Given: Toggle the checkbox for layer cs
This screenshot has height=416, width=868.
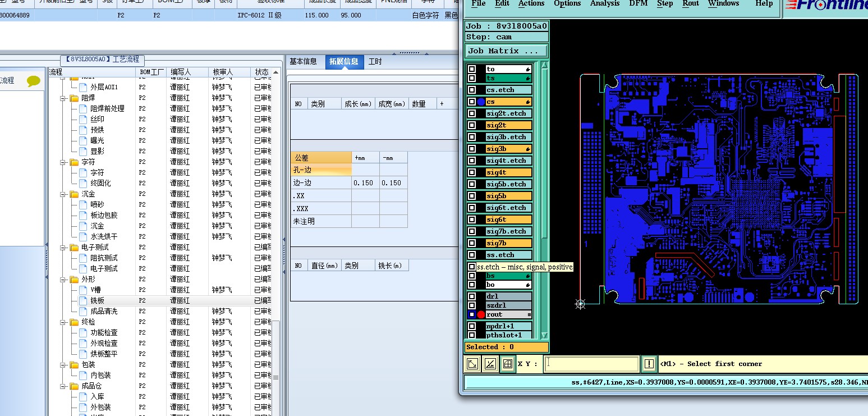Looking at the screenshot, I should click(472, 102).
